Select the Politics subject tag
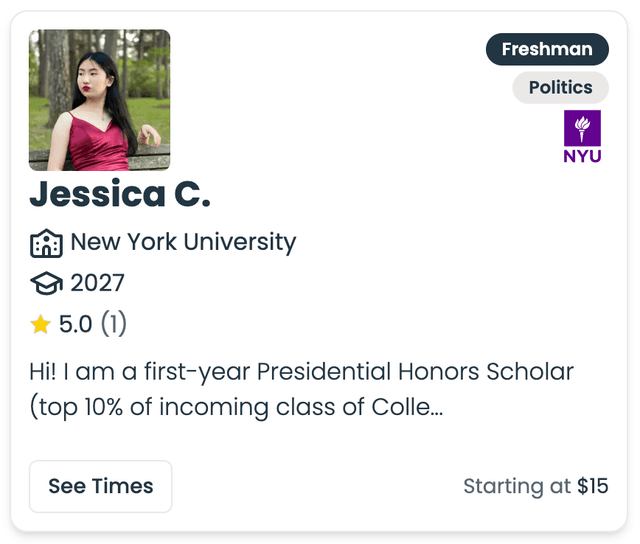 (x=560, y=87)
